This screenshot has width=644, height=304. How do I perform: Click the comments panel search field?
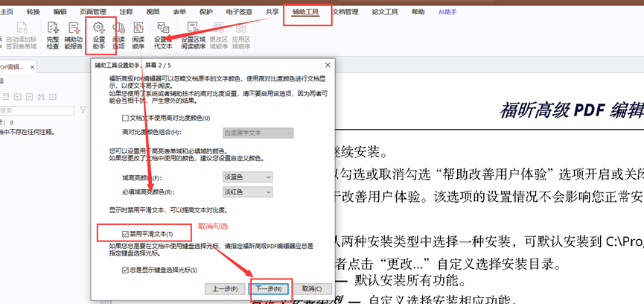tap(37, 110)
